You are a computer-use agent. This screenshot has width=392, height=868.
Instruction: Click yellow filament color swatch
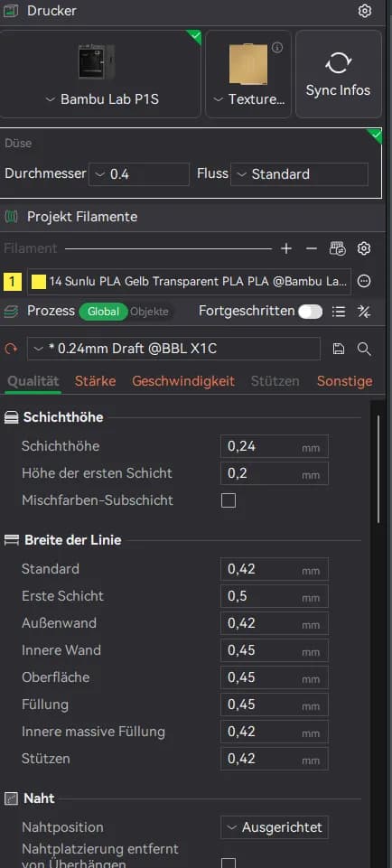pyautogui.click(x=39, y=282)
